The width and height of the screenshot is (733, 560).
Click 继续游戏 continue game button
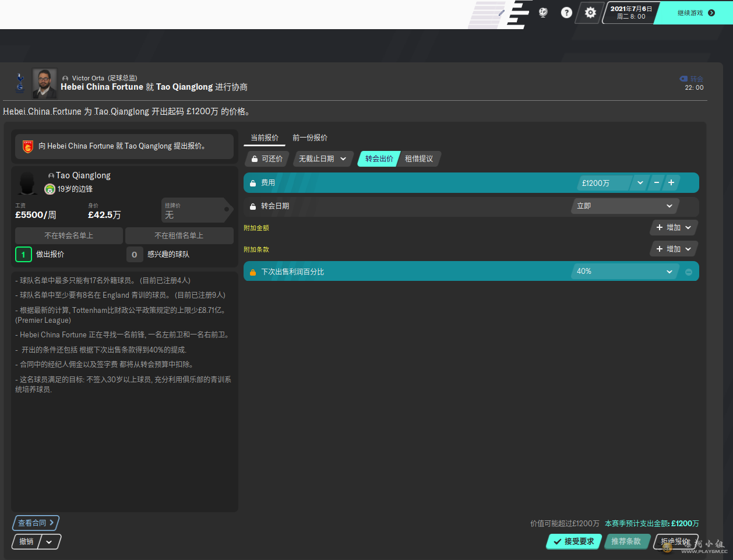click(696, 13)
